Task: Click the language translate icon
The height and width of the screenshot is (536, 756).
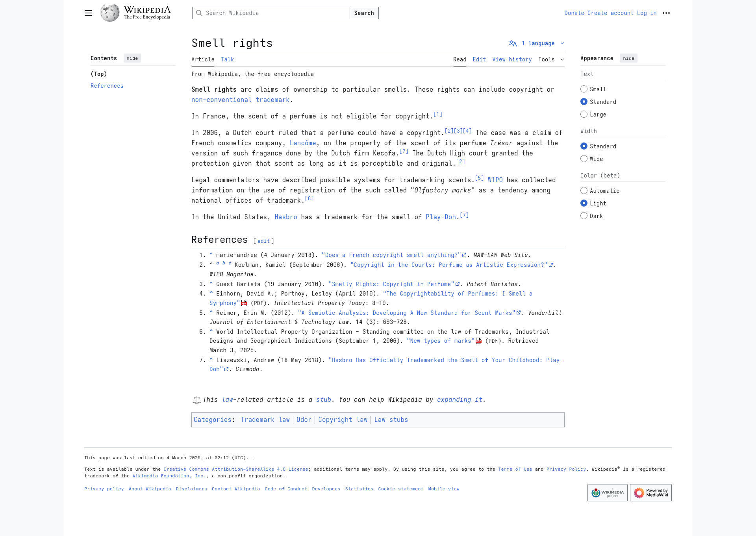Action: click(513, 43)
